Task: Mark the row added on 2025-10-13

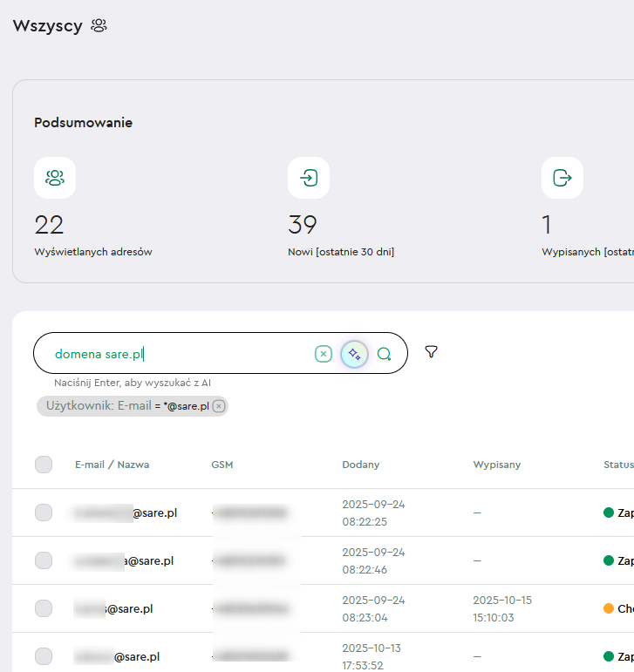Action: coord(44,656)
